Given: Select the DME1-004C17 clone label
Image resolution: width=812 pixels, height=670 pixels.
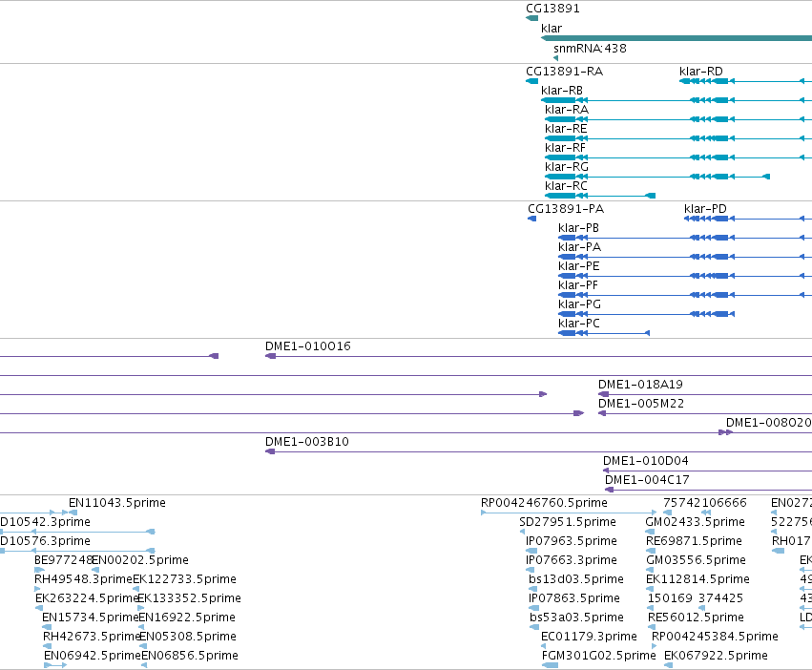Looking at the screenshot, I should tap(647, 480).
